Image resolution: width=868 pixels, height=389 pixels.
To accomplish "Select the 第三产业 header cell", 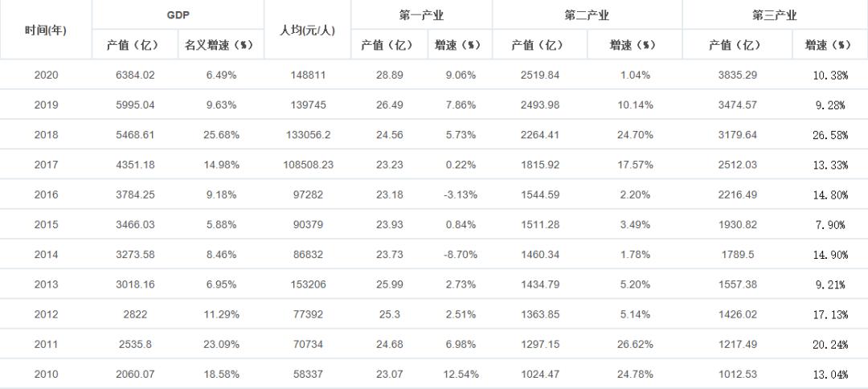I will (775, 15).
